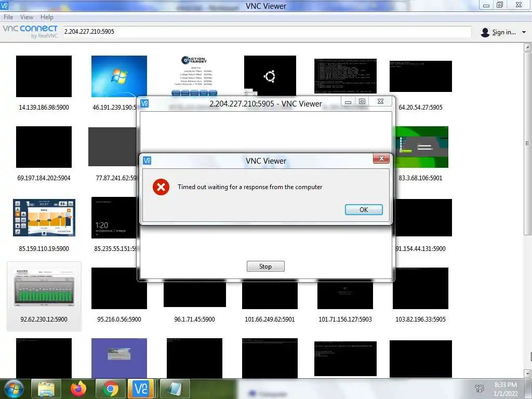Click the Stop button in connection window

click(x=265, y=267)
